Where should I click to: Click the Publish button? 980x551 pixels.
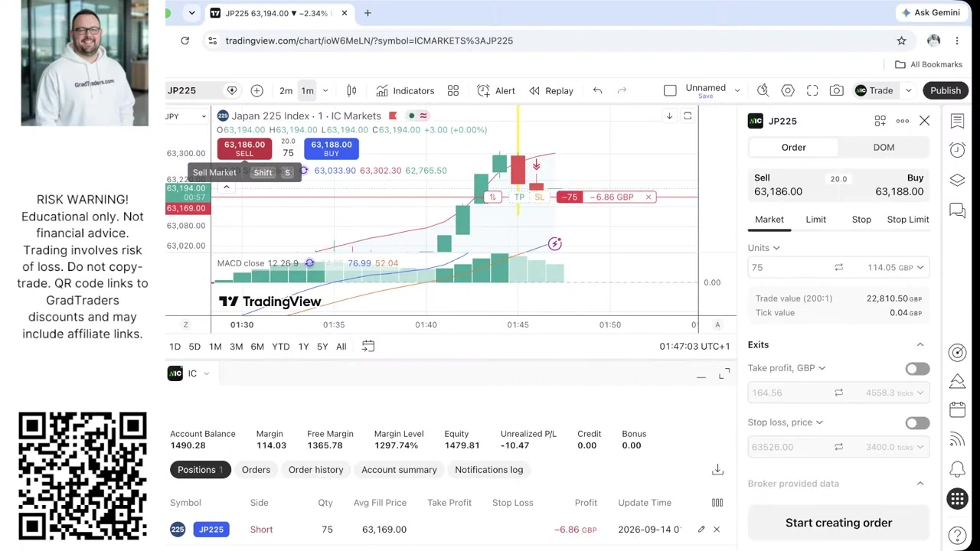point(946,90)
